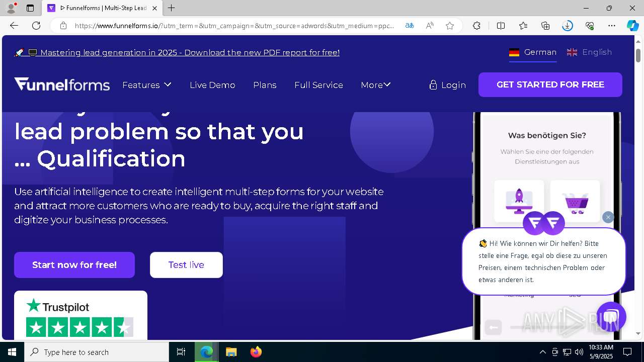The height and width of the screenshot is (362, 644).
Task: Click the Start now for free button
Action: [x=74, y=265]
